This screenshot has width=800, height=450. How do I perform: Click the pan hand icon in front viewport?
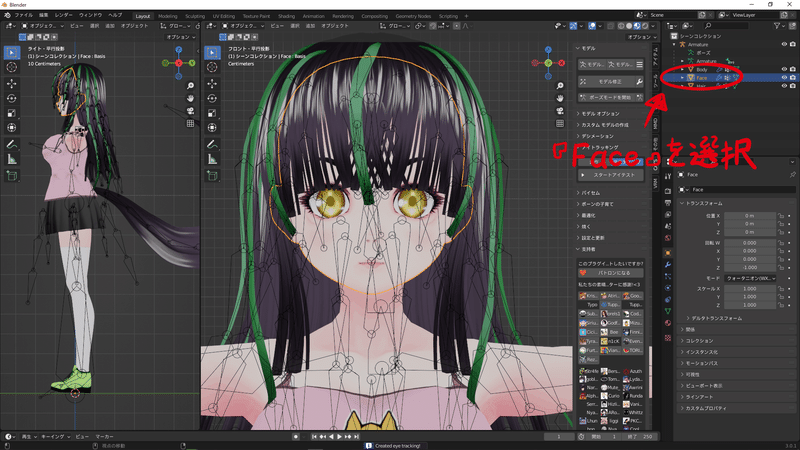pos(560,98)
